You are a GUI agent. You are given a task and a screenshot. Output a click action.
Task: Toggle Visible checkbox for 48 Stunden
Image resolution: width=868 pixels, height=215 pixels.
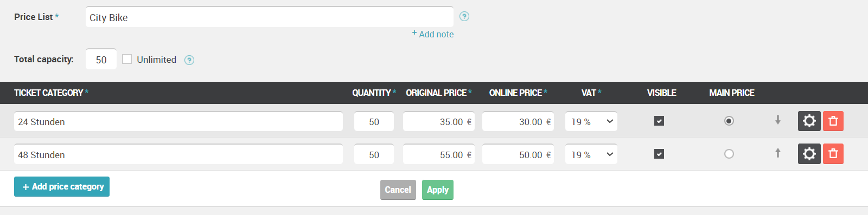pyautogui.click(x=659, y=154)
